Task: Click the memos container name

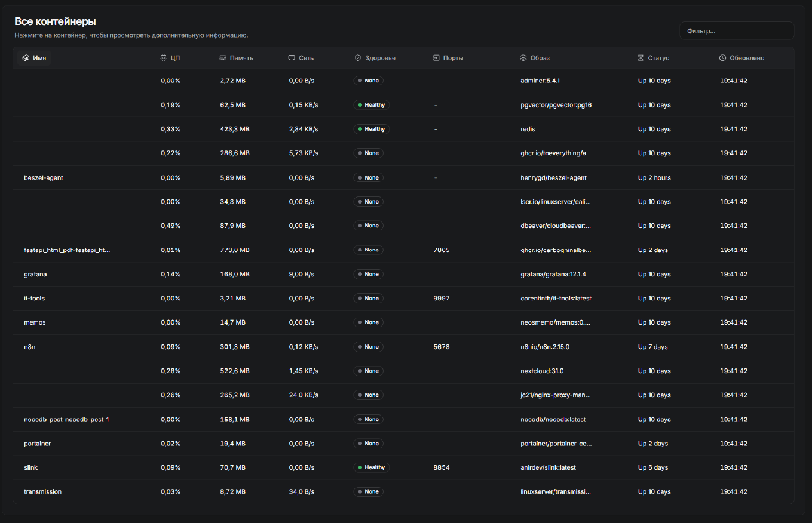Action: (x=35, y=322)
